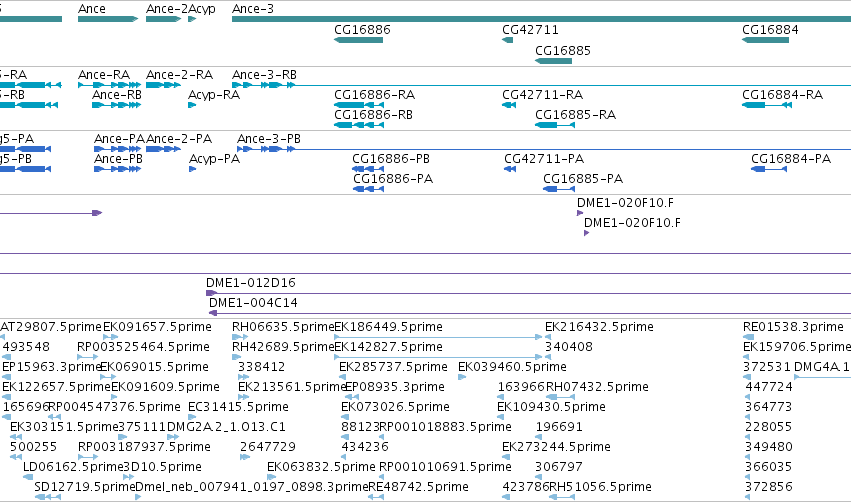Click protein CG16884-PA
The image size is (851, 502).
coord(769,169)
